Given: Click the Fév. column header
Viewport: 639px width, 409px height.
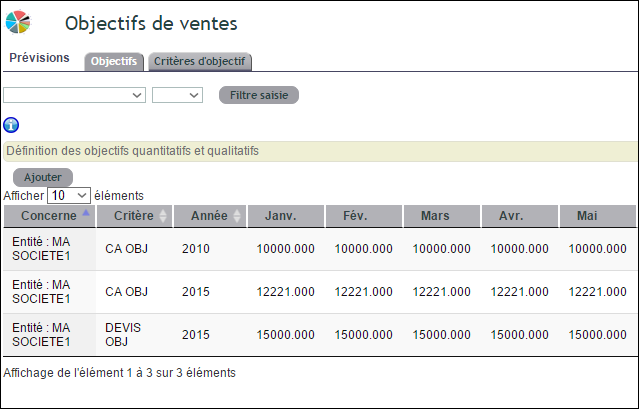Looking at the screenshot, I should (x=364, y=216).
